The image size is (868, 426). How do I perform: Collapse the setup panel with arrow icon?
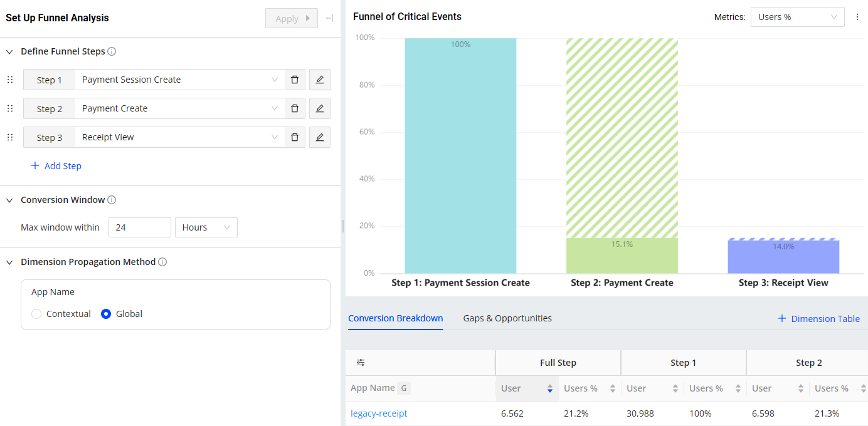[x=330, y=18]
